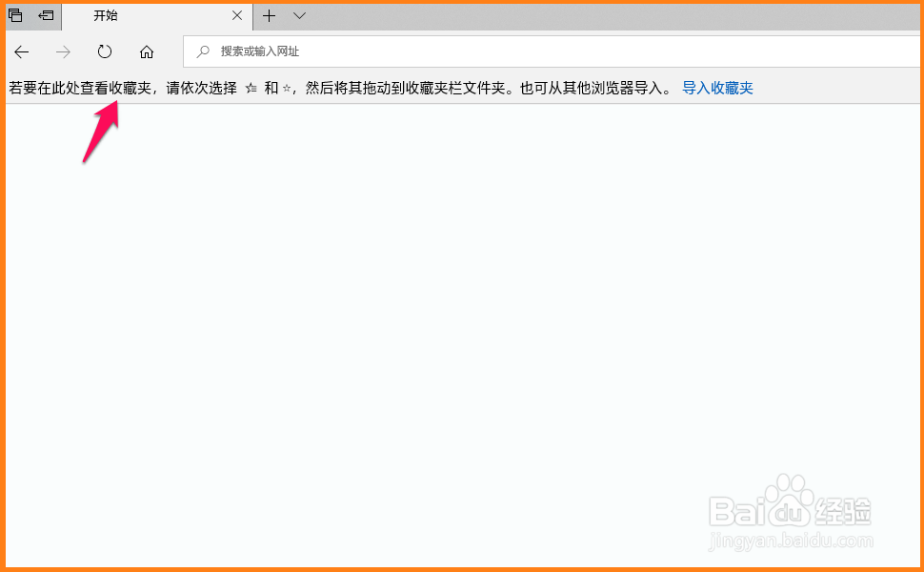Open the tabs you've set aside
Image resolution: width=924 pixels, height=572 pixels.
pyautogui.click(x=15, y=15)
